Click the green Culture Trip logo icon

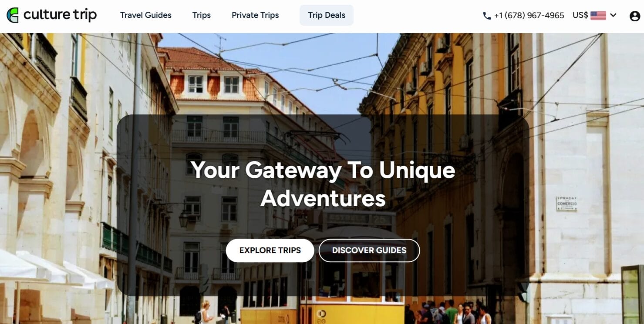13,15
